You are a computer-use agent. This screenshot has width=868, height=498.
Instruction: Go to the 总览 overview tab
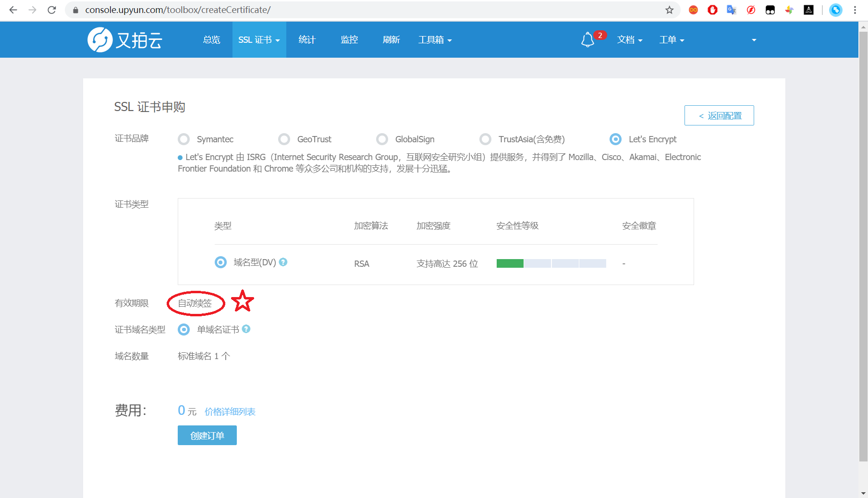[211, 40]
